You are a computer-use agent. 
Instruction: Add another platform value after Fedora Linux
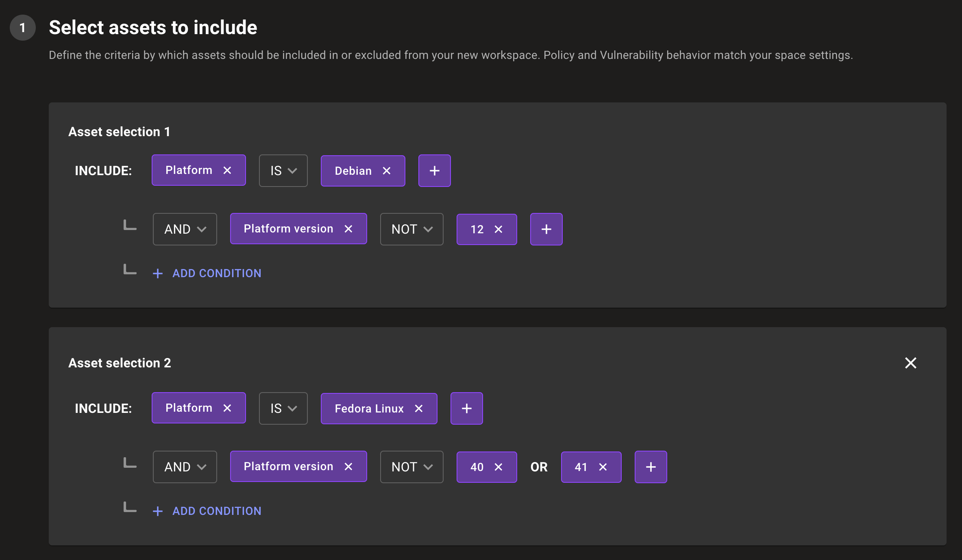tap(466, 408)
